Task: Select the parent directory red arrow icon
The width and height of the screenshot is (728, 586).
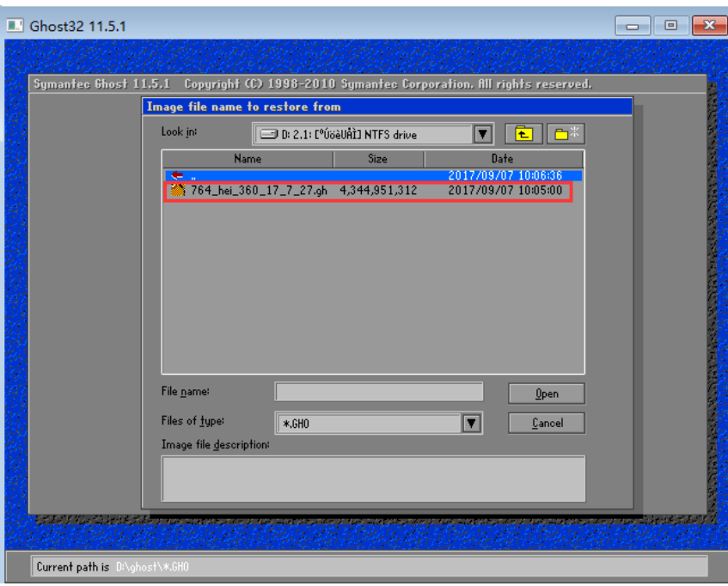Action: [x=177, y=175]
